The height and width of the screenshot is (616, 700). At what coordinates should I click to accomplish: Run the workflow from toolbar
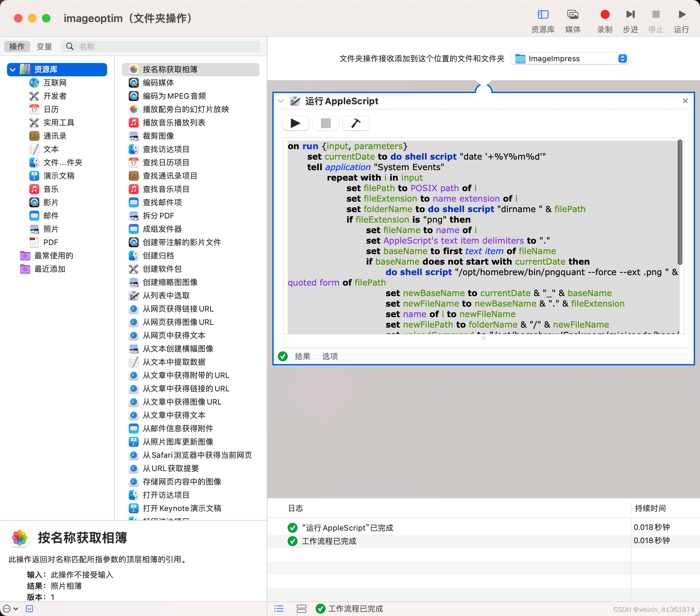coord(681,15)
